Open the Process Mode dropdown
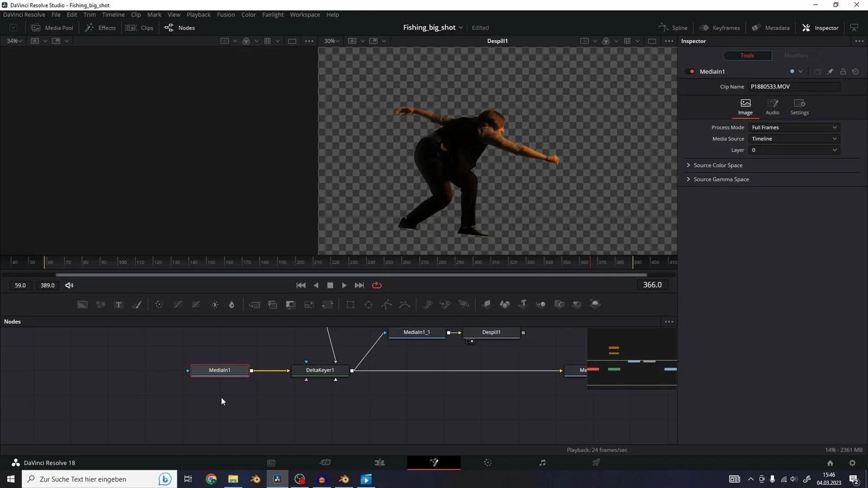 [x=794, y=127]
